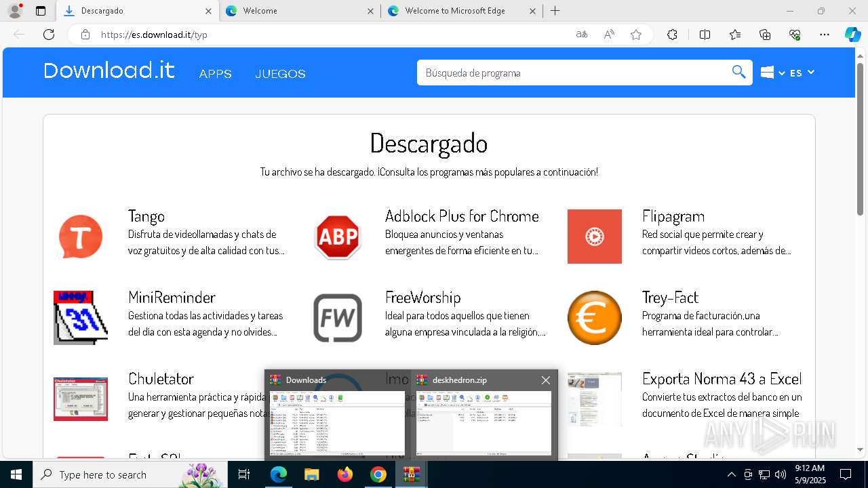Open a new browser tab
This screenshot has height=488, width=868.
(x=555, y=11)
